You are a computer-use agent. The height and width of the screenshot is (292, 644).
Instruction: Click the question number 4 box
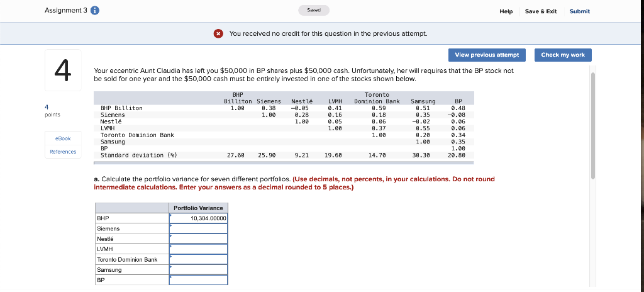(x=63, y=70)
